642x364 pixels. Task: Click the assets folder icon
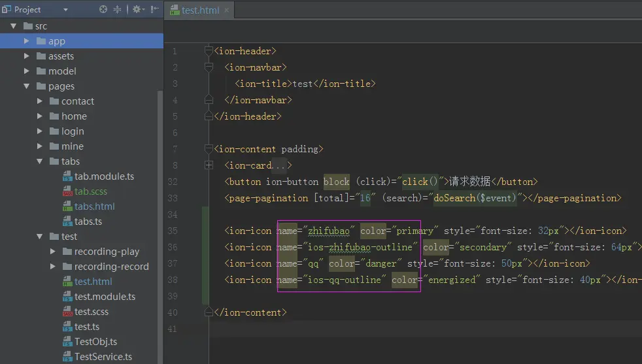(x=41, y=56)
